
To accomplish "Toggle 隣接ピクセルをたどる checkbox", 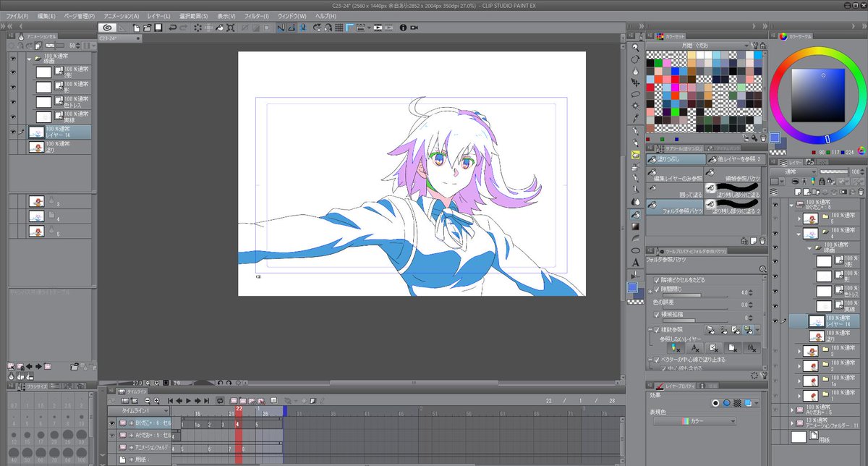I will (x=657, y=279).
